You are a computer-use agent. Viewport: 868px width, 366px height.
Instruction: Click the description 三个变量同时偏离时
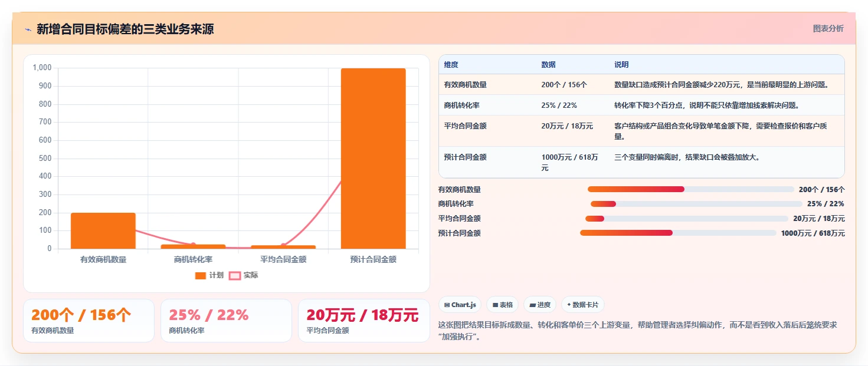(687, 157)
